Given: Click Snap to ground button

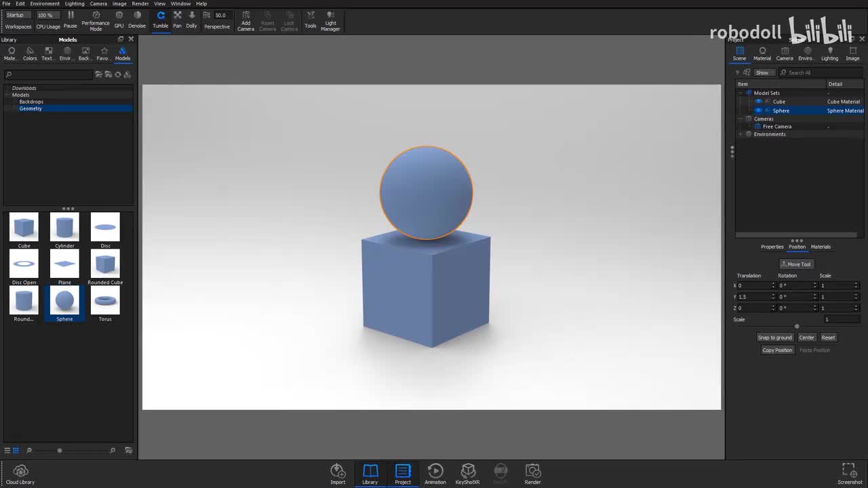Looking at the screenshot, I should (x=774, y=338).
